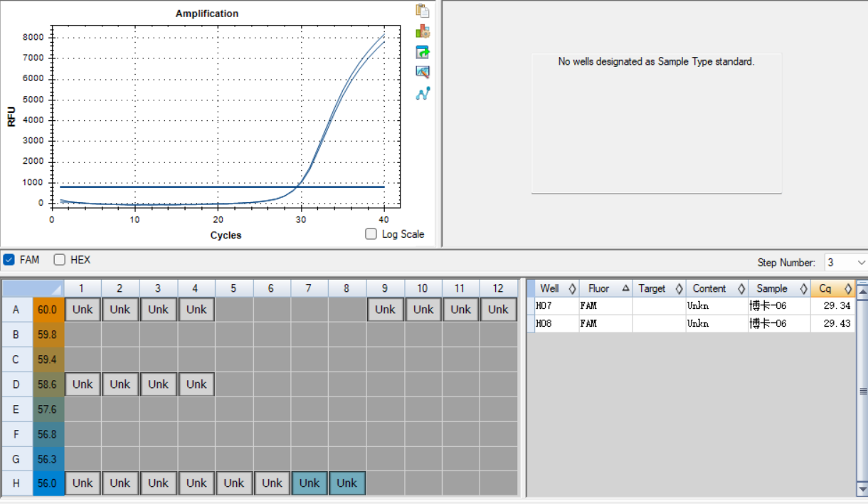Select plate column 1 header
The width and height of the screenshot is (868, 504).
[83, 288]
